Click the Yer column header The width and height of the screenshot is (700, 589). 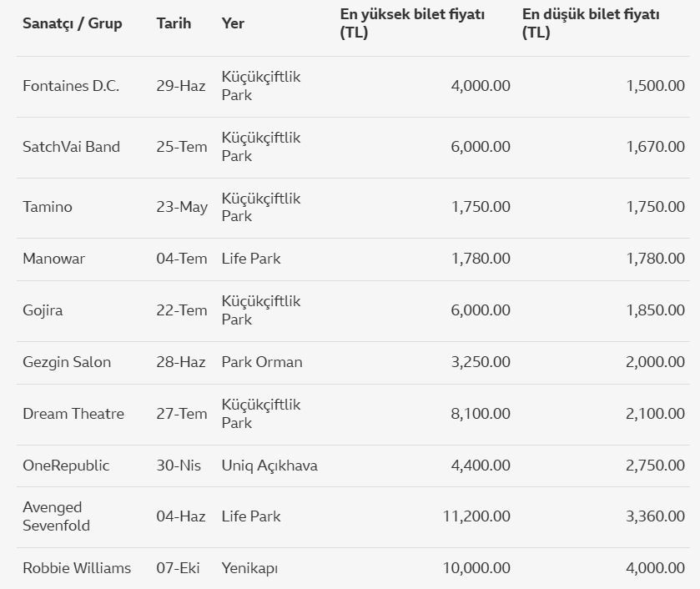click(x=234, y=23)
